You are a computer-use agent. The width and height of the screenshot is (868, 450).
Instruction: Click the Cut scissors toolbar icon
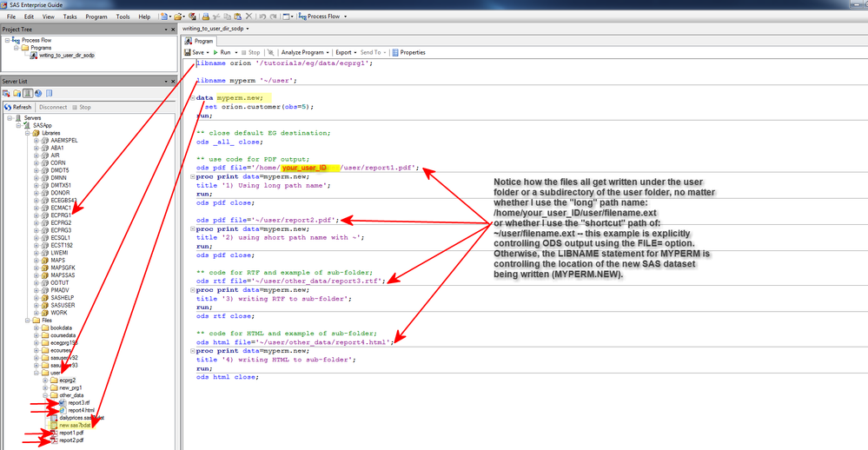216,17
